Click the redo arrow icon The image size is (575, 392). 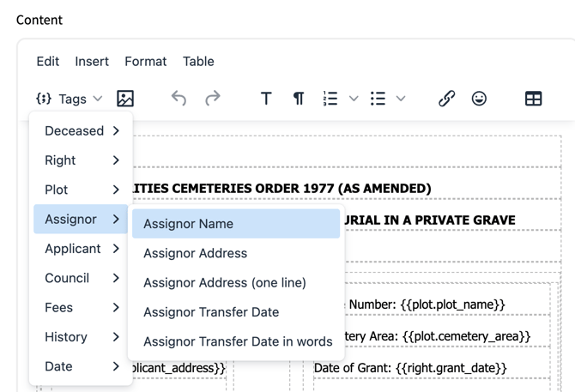pyautogui.click(x=213, y=99)
